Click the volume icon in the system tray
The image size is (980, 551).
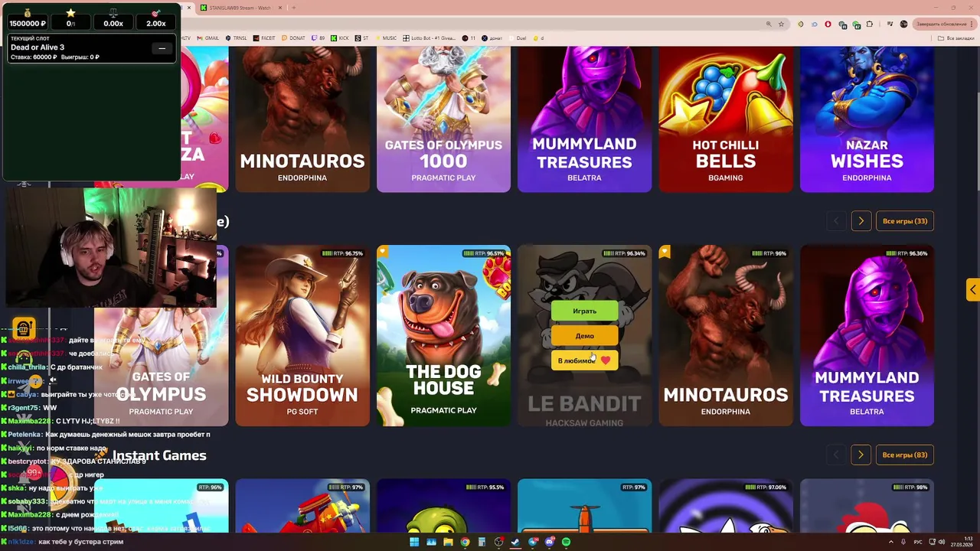tap(942, 542)
